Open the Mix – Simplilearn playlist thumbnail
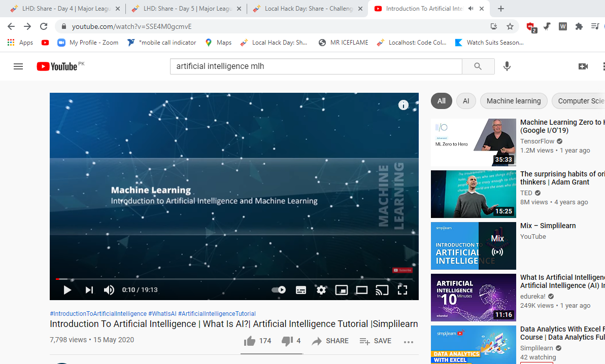The image size is (605, 364). [474, 245]
